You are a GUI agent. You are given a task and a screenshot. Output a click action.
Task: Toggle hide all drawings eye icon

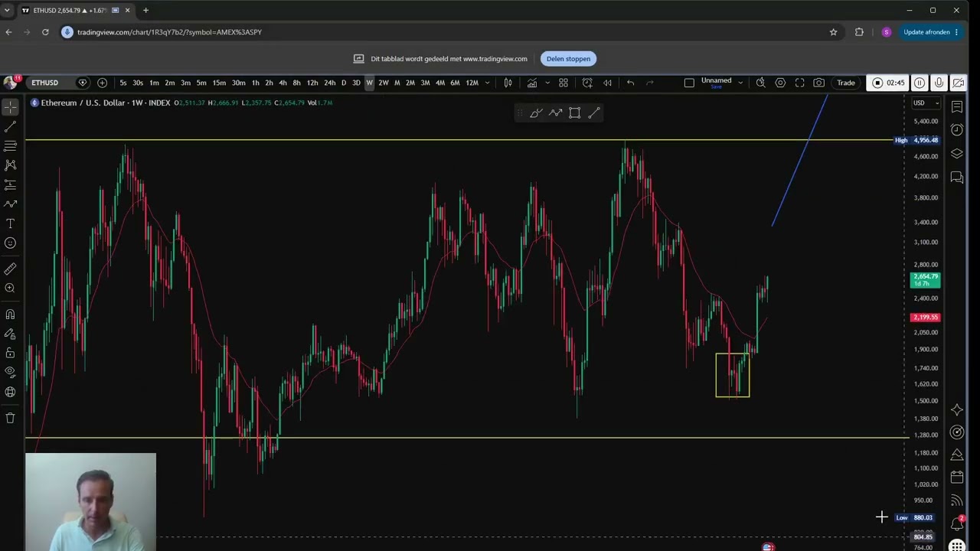pos(10,373)
